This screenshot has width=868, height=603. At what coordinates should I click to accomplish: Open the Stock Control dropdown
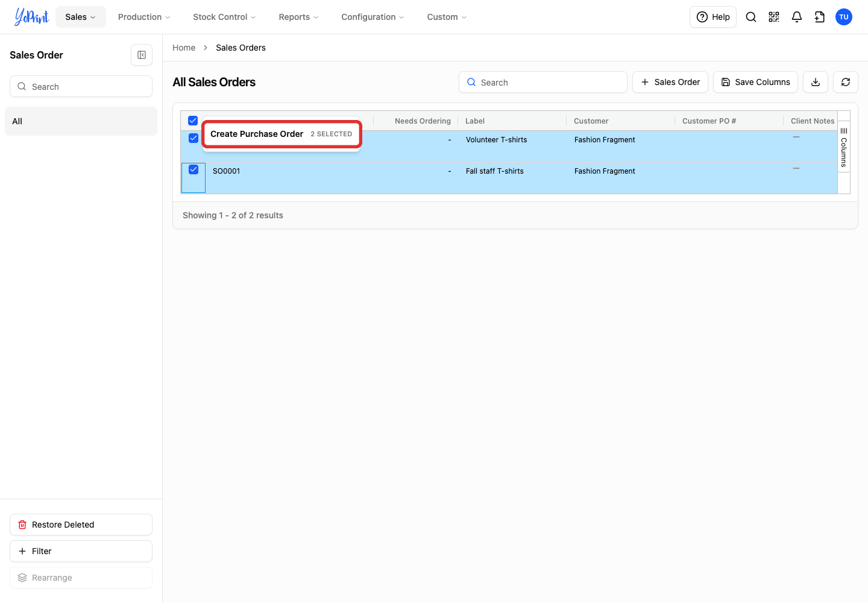[x=224, y=17]
